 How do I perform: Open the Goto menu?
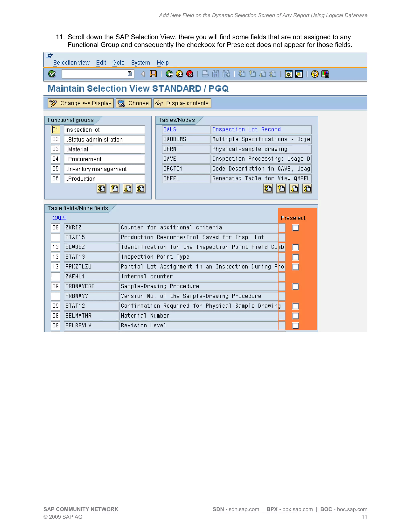(118, 63)
